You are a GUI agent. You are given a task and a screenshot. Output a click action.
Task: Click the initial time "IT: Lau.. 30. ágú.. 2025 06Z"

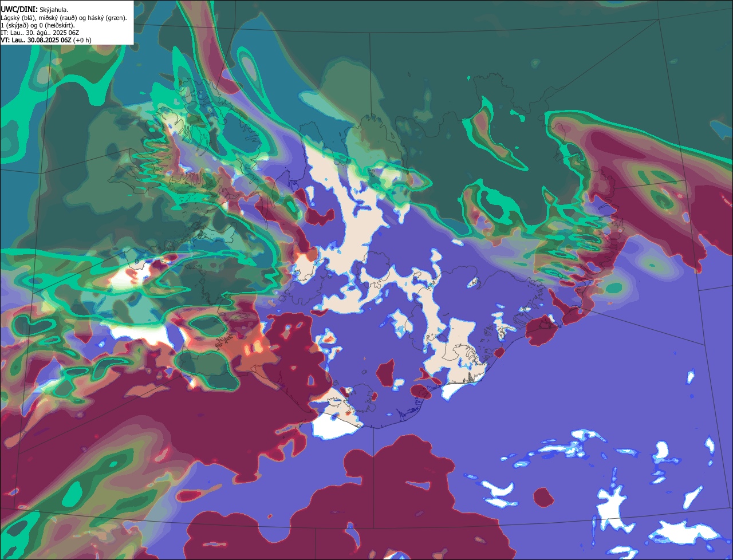pos(40,33)
